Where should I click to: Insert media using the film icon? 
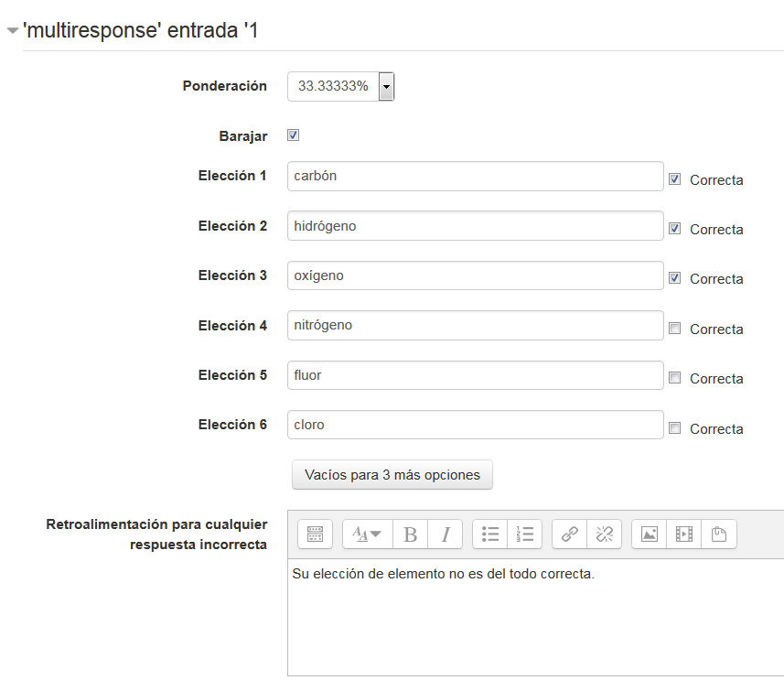(x=684, y=534)
